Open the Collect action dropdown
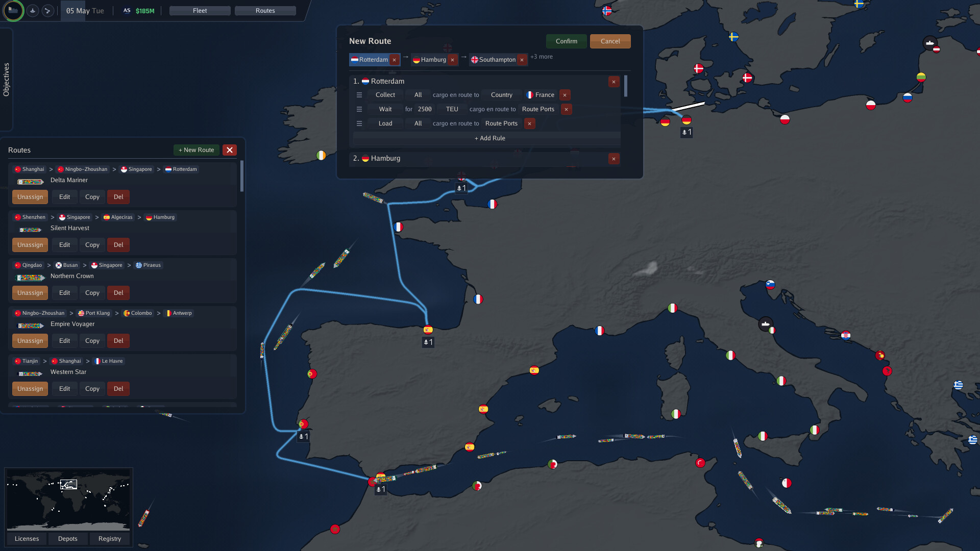This screenshot has width=980, height=551. pyautogui.click(x=385, y=95)
